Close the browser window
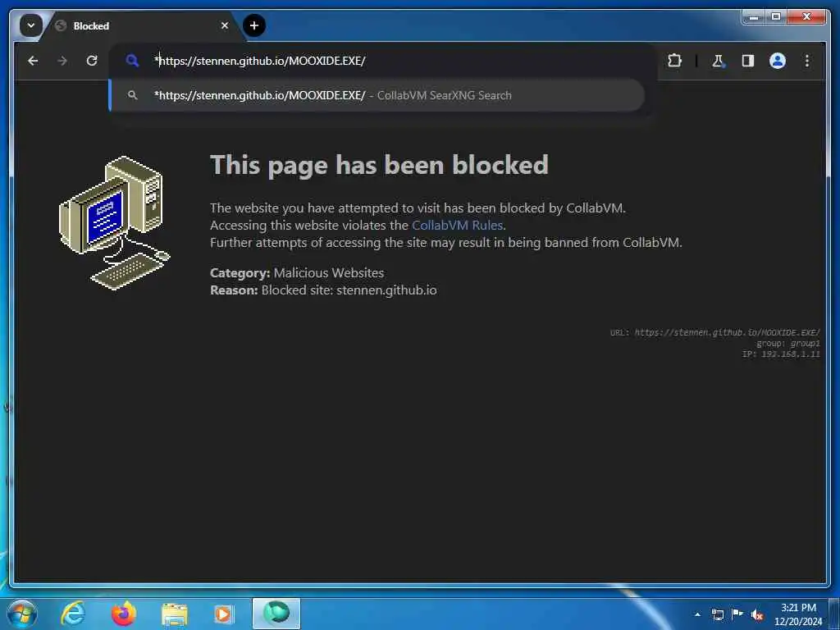840x630 pixels. [806, 16]
